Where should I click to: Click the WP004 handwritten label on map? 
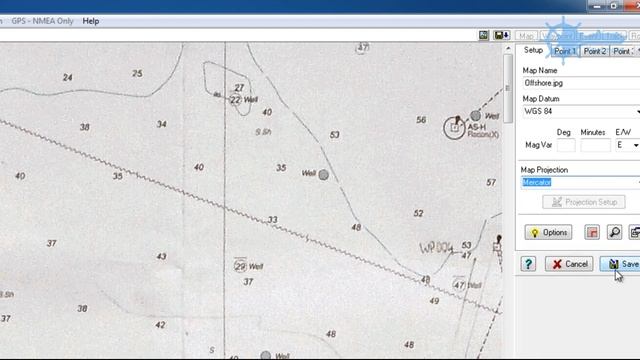pyautogui.click(x=436, y=247)
